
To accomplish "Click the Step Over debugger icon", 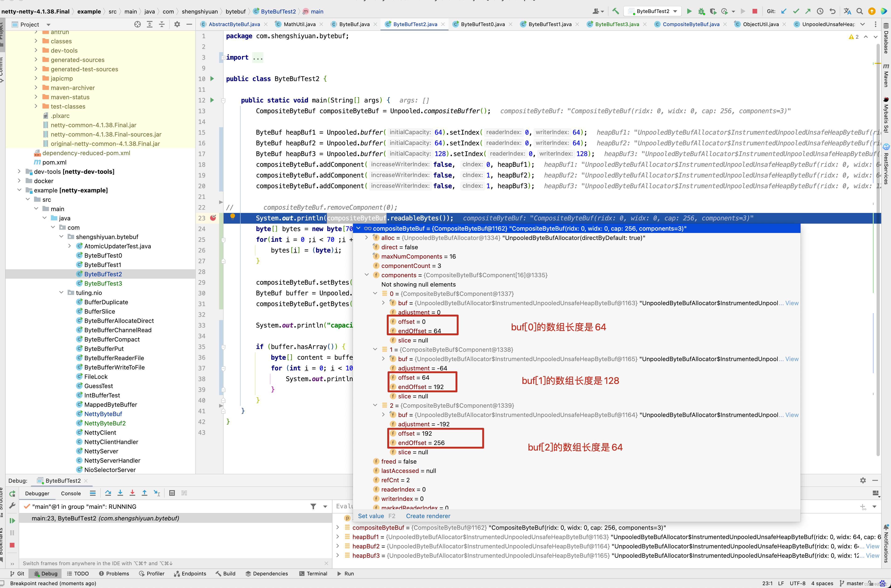I will 108,493.
